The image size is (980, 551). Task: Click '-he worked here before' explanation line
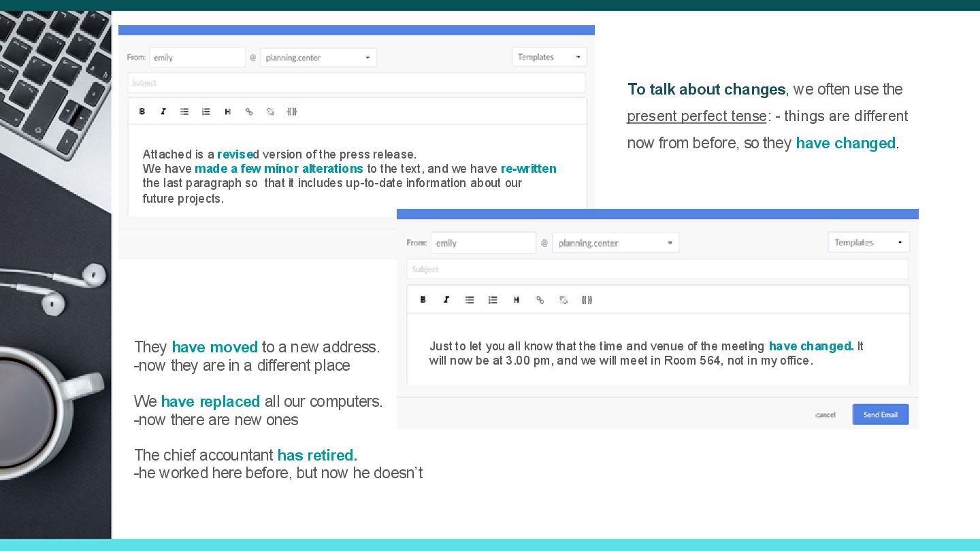click(278, 473)
